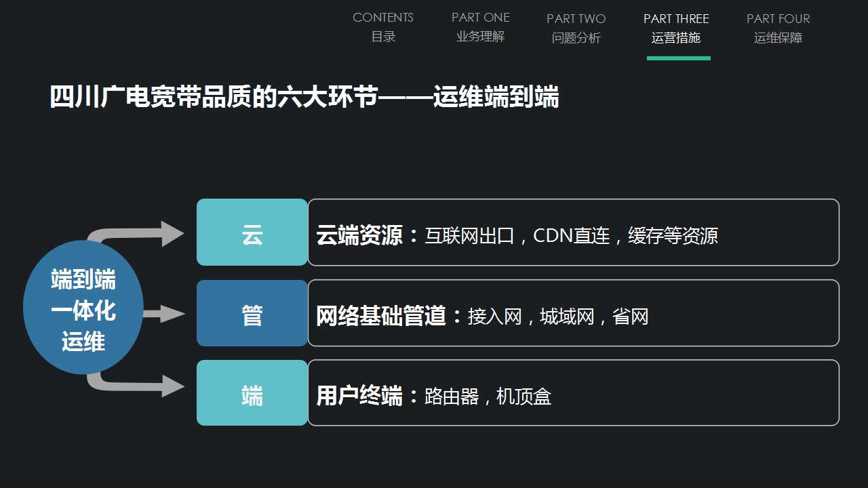This screenshot has height=488, width=868.
Task: Select the teal 云 block
Action: tap(252, 232)
